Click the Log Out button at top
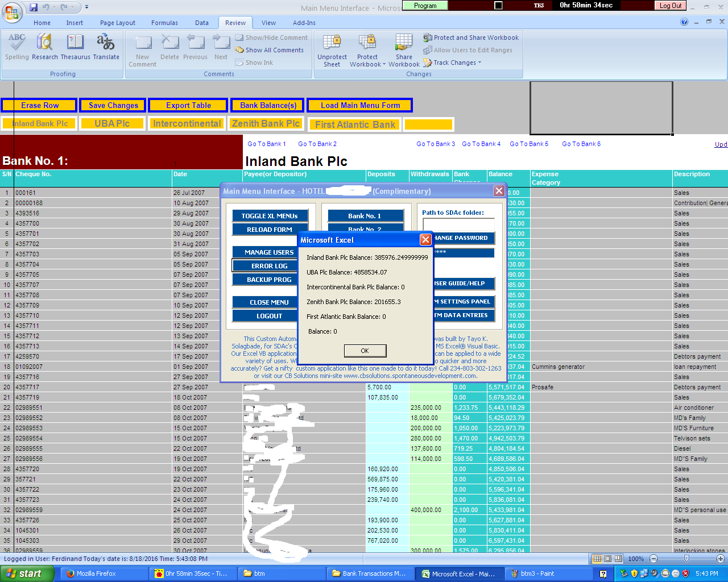The image size is (728, 582). coord(671,5)
